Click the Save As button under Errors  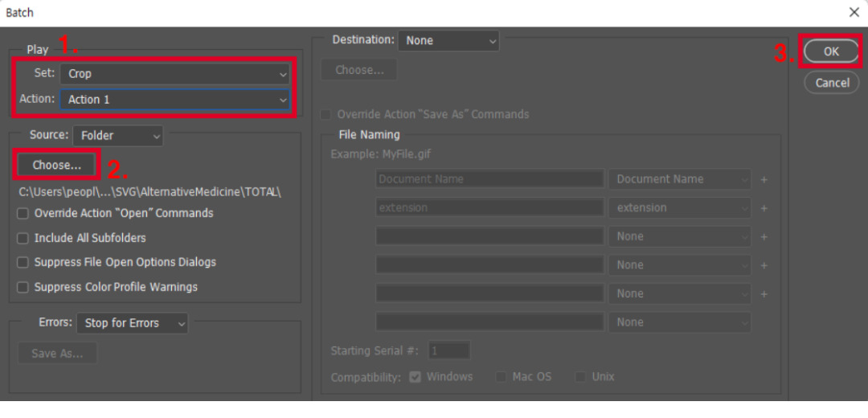point(56,353)
